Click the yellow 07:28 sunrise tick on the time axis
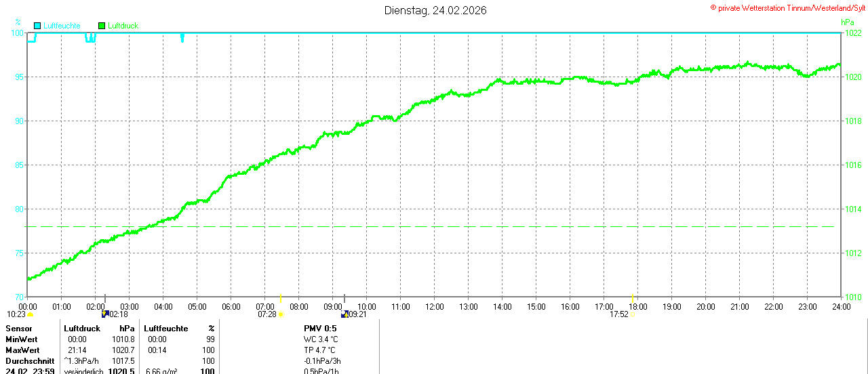The width and height of the screenshot is (868, 374). coord(281,298)
